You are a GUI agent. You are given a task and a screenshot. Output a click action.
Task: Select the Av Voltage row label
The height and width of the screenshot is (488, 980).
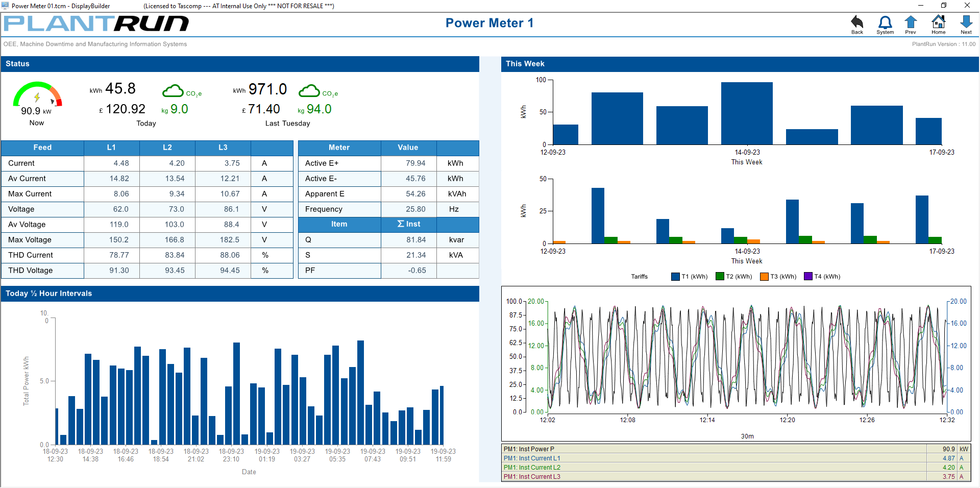click(27, 225)
